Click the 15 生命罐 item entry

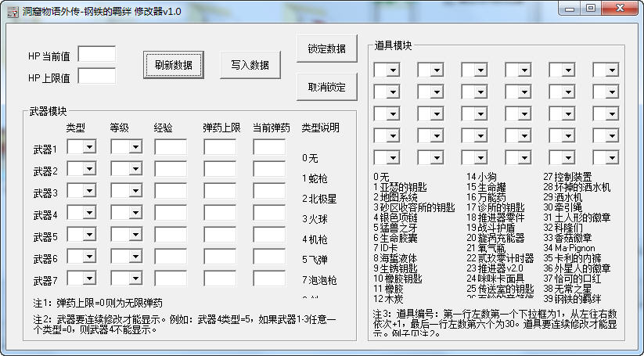(x=486, y=187)
